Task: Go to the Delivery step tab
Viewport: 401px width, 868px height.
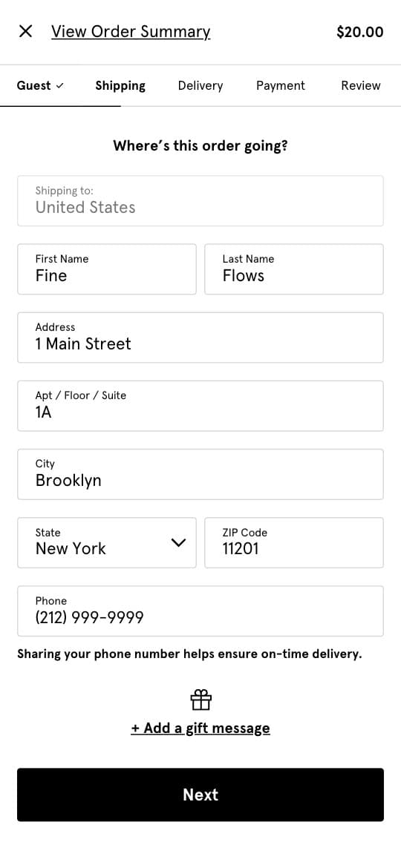Action: pyautogui.click(x=200, y=86)
